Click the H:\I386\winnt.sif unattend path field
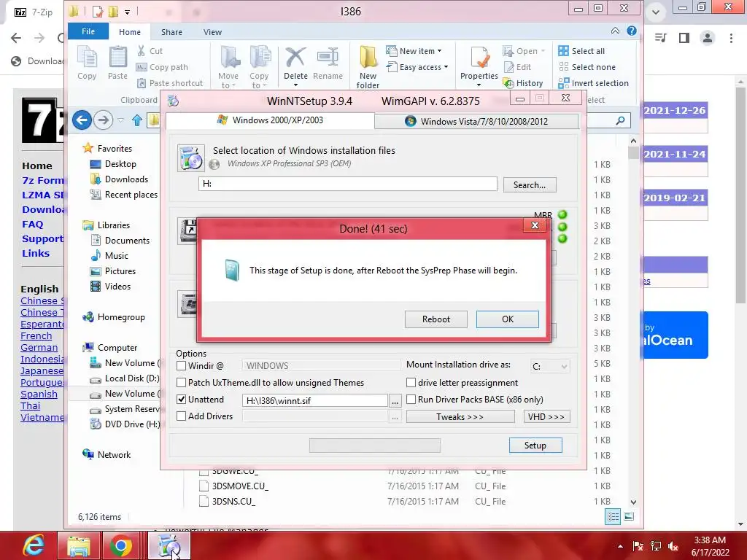The width and height of the screenshot is (747, 560). click(314, 401)
